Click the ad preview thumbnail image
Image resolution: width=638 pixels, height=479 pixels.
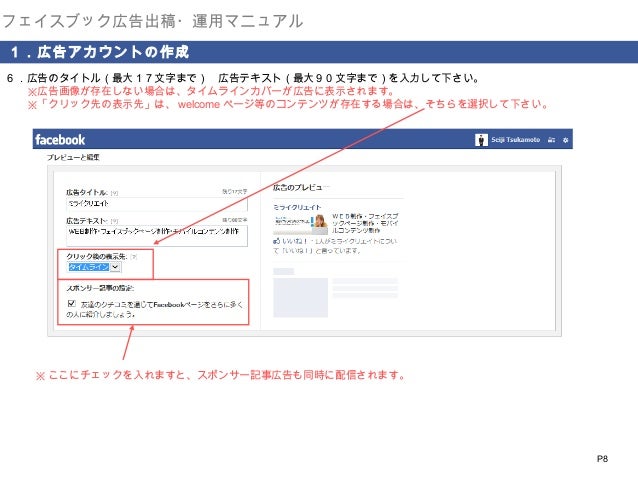(300, 224)
